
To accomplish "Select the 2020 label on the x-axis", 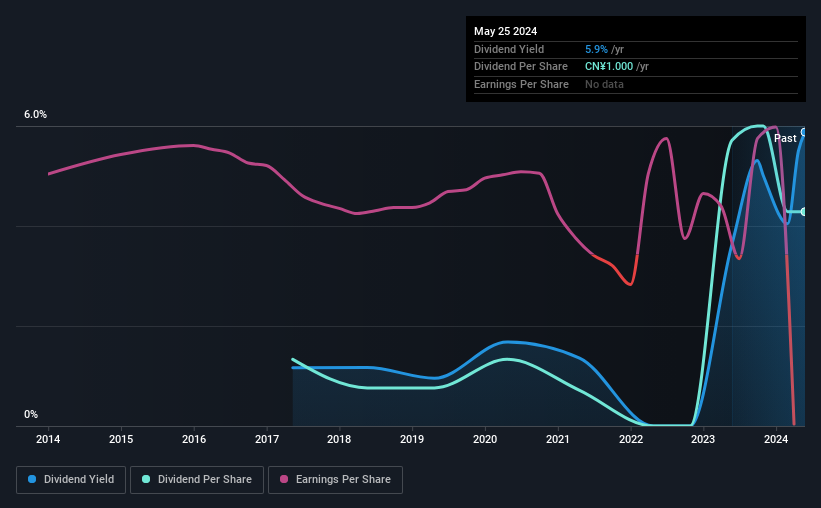I will [x=485, y=439].
